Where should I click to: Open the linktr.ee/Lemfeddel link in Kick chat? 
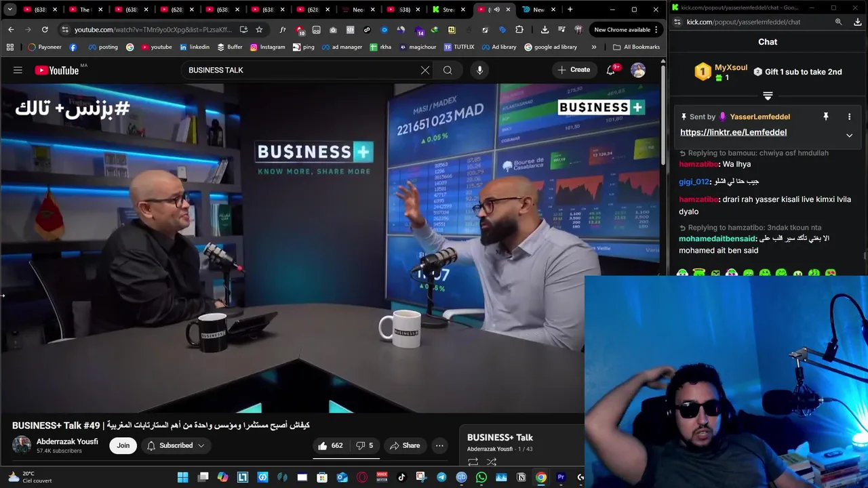click(x=733, y=132)
